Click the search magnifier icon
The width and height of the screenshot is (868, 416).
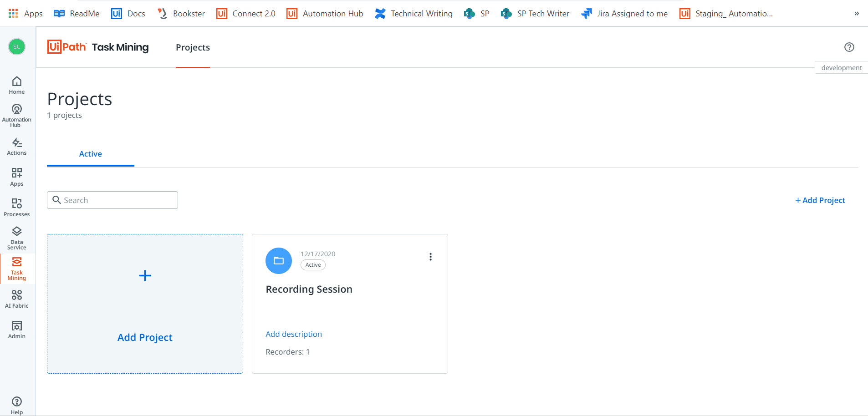pos(57,200)
